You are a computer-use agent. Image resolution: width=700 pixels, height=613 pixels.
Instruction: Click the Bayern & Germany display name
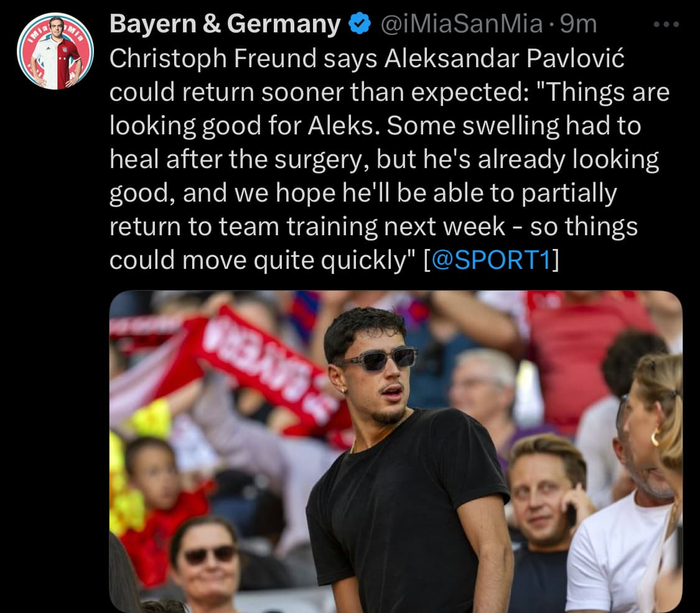click(x=225, y=24)
